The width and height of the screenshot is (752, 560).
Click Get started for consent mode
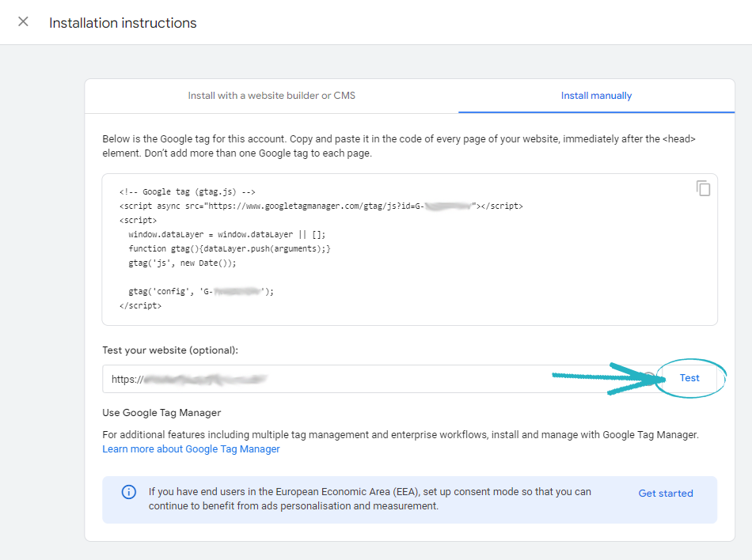coord(665,494)
